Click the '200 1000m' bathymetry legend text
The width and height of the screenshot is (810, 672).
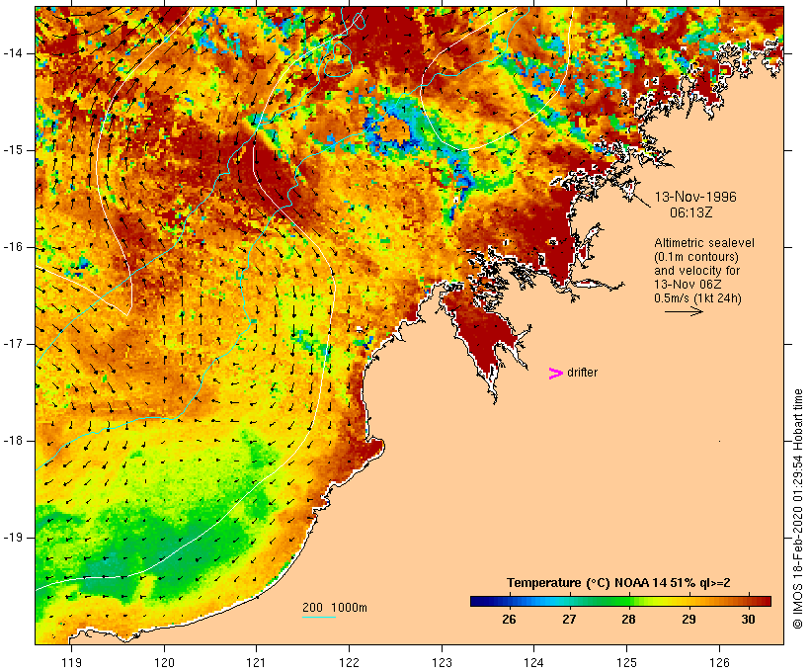point(335,608)
